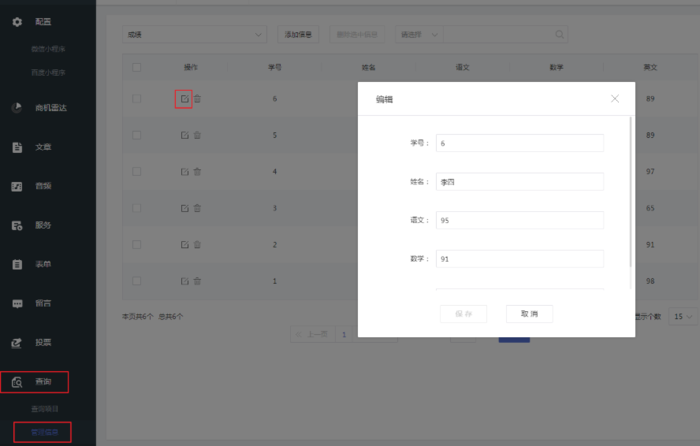Tick the select-all header checkbox

[x=137, y=67]
